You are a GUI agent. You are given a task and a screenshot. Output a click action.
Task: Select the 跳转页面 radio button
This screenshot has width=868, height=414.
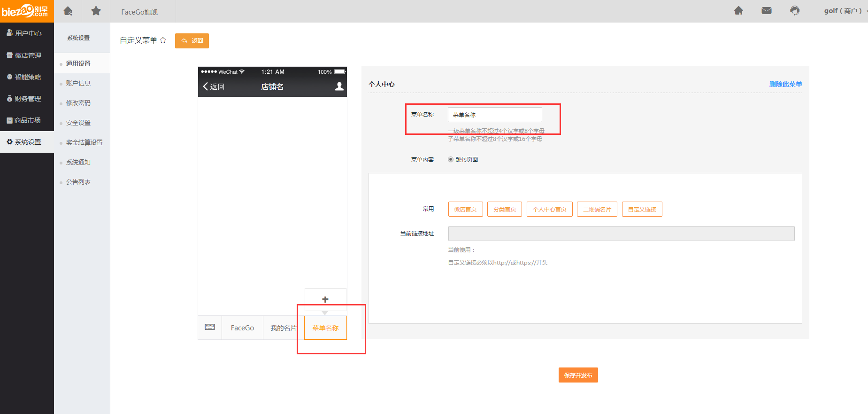451,160
